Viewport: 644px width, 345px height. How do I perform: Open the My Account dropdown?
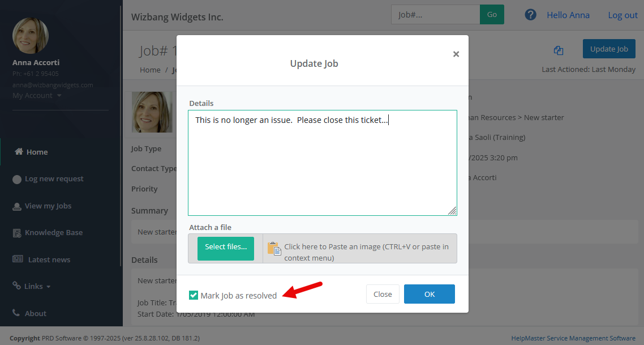click(33, 95)
